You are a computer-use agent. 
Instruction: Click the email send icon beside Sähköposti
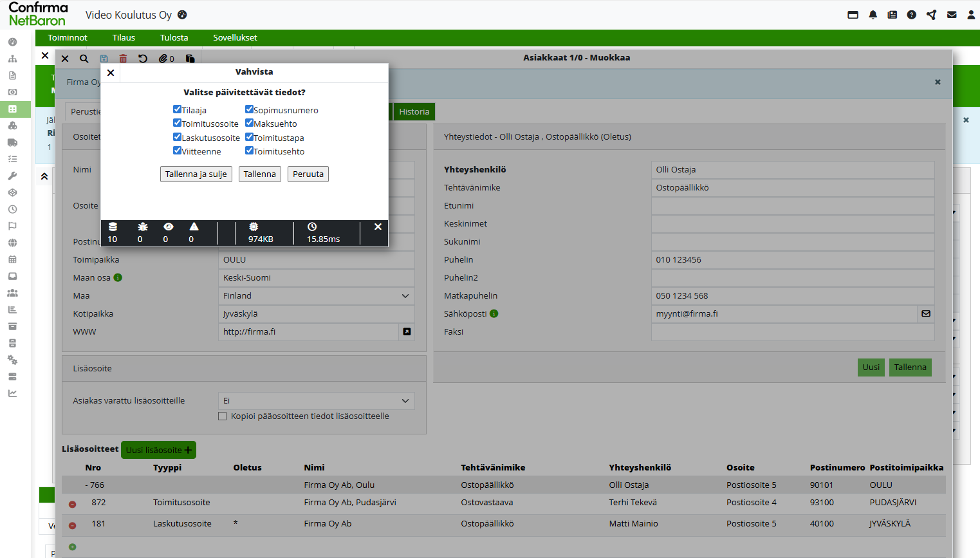click(925, 314)
